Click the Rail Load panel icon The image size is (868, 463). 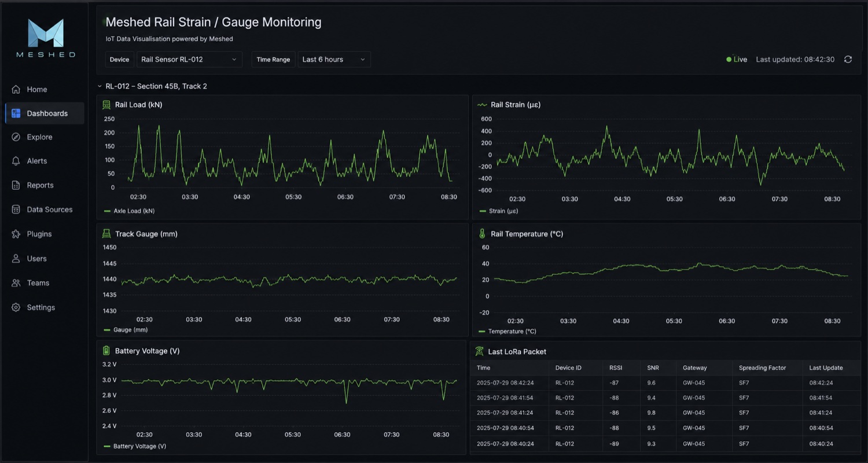pyautogui.click(x=106, y=105)
